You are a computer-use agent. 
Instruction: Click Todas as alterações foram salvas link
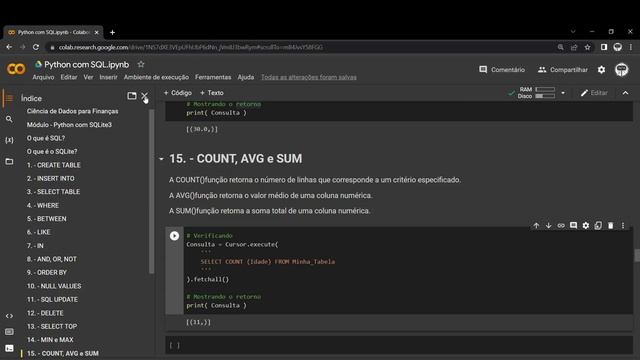click(309, 77)
